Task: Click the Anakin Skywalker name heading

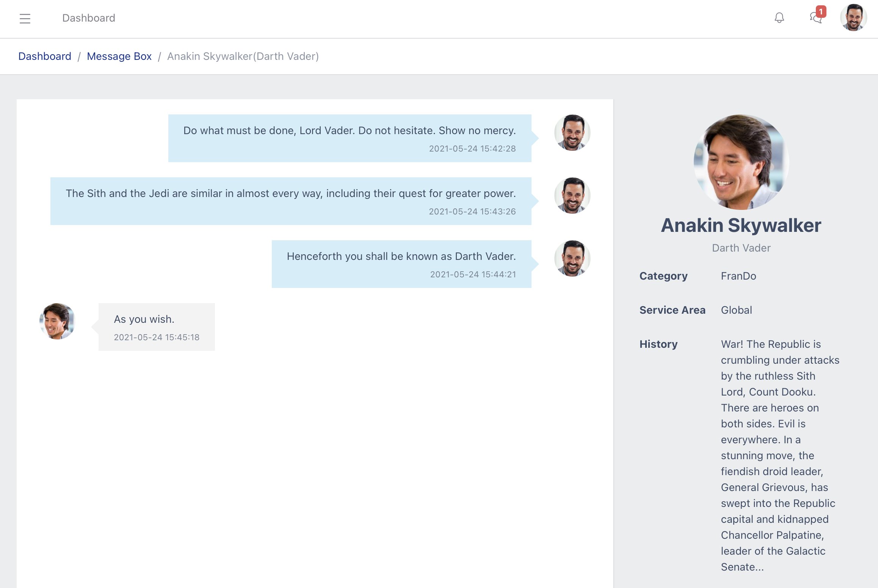Action: [x=741, y=225]
